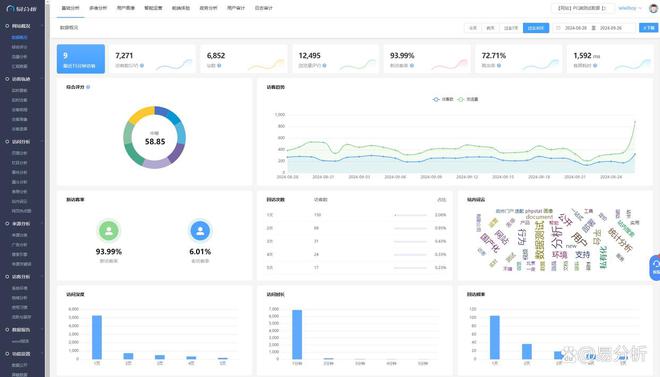Click the info icon next to 综合评分 title
The height and width of the screenshot is (377, 660).
[x=88, y=87]
